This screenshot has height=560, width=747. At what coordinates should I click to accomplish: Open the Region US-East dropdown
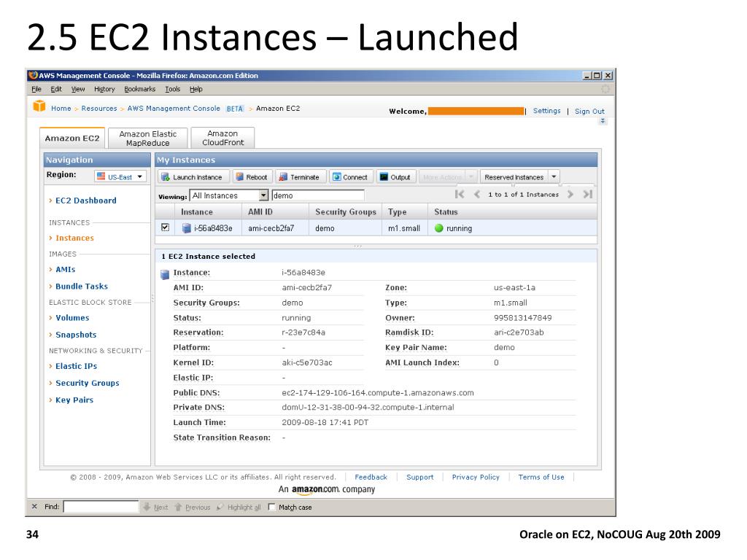click(120, 176)
